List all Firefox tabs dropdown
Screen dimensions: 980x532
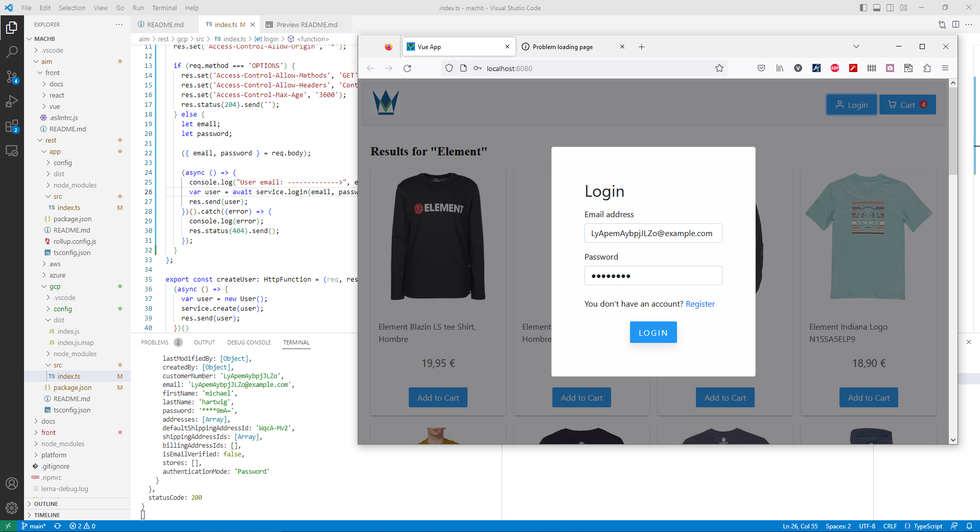coord(856,47)
